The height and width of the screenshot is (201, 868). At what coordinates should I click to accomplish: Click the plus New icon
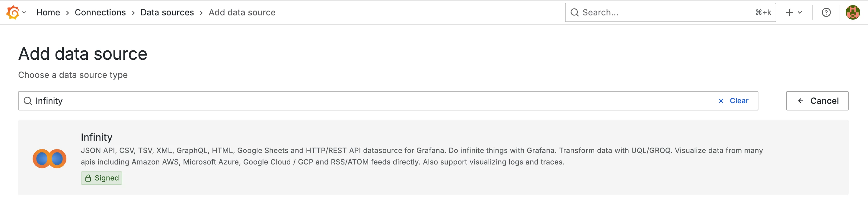tap(789, 12)
